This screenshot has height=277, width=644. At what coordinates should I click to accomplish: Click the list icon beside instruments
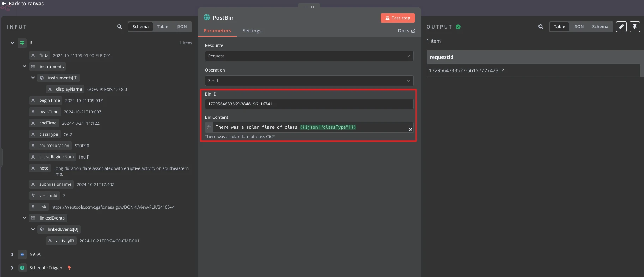33,67
